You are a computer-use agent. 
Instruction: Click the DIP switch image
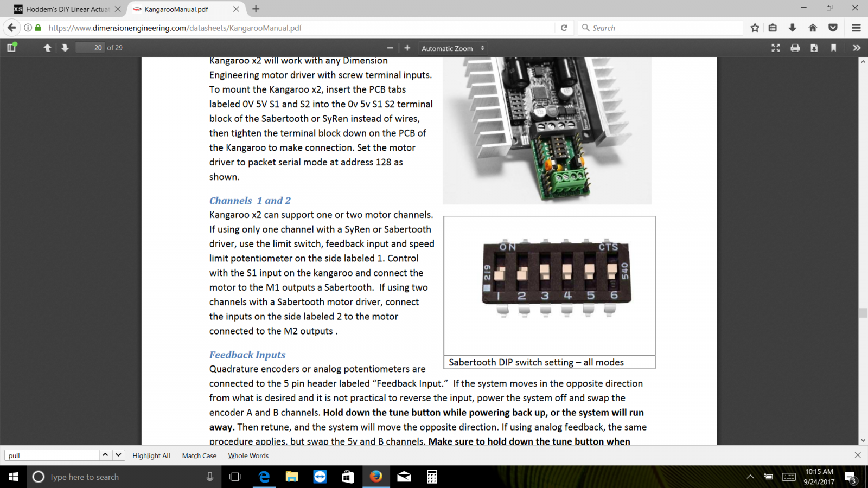coord(557,278)
